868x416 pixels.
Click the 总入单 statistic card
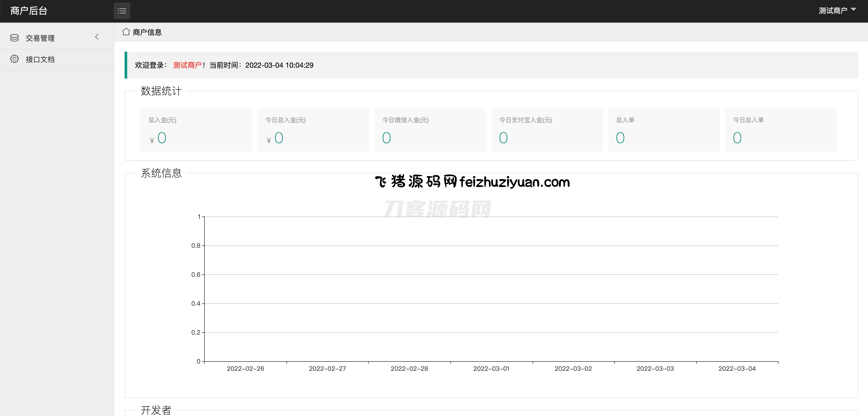(664, 130)
